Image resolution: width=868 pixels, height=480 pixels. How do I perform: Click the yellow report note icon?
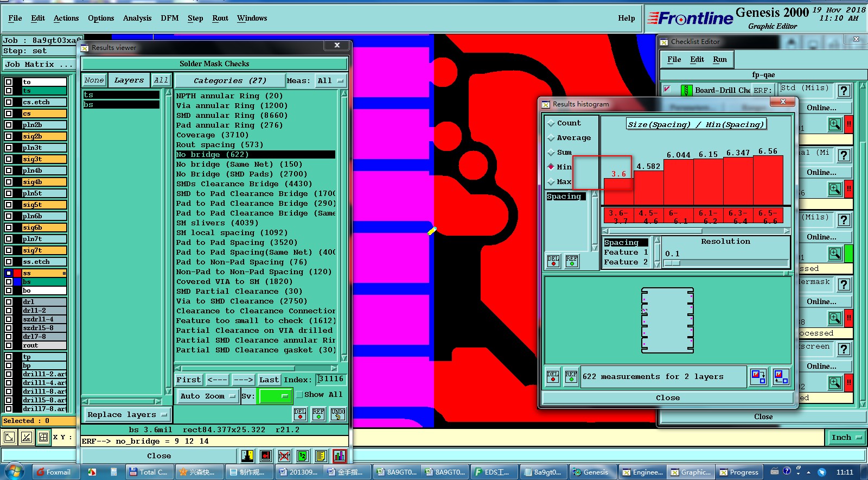point(321,456)
